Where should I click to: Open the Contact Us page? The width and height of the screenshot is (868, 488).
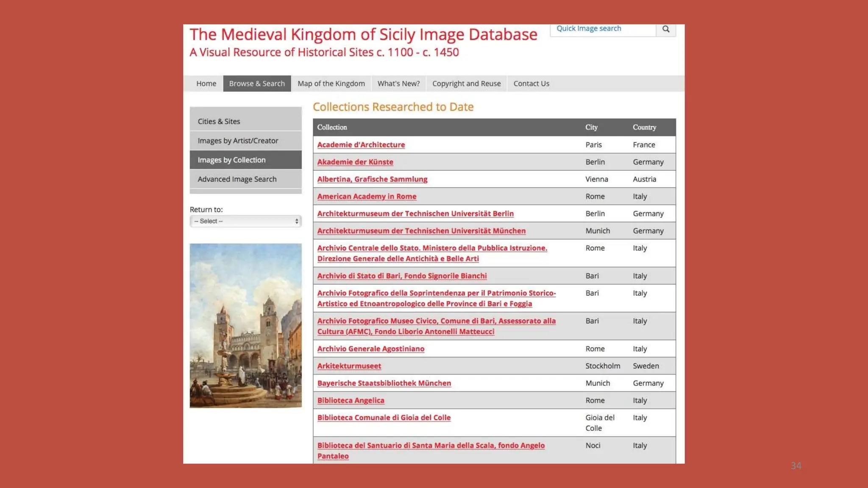point(531,83)
